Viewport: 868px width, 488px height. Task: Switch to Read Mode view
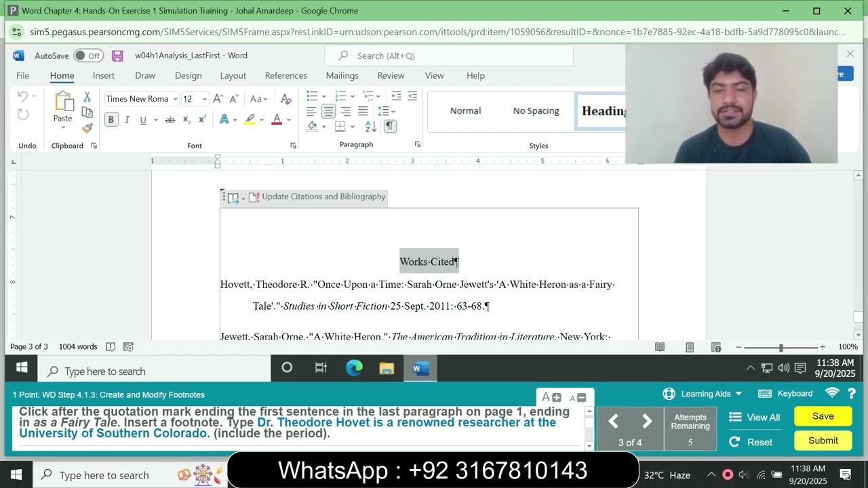coord(660,347)
